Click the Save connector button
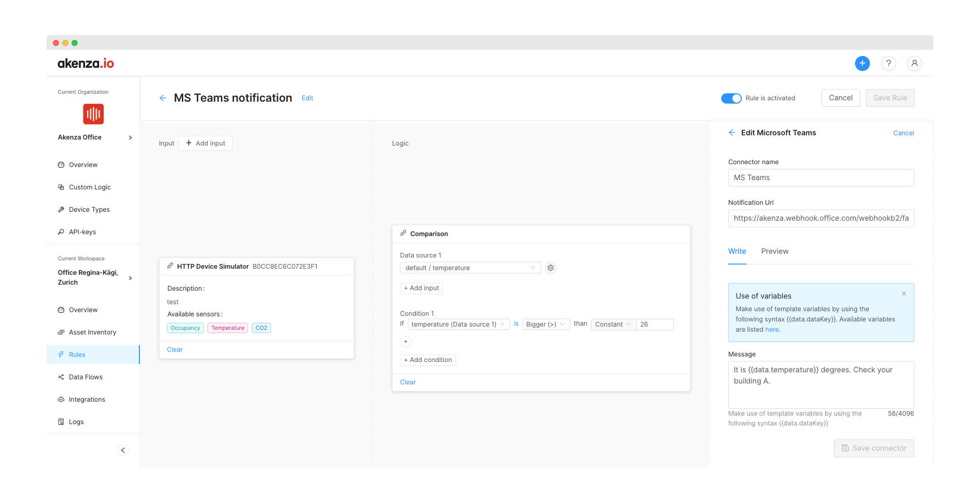 click(874, 448)
